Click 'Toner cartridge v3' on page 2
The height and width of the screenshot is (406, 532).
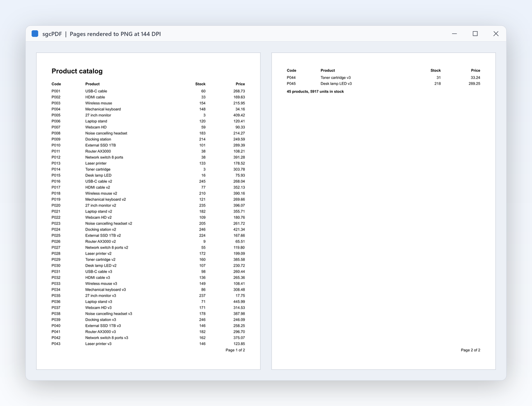point(336,78)
